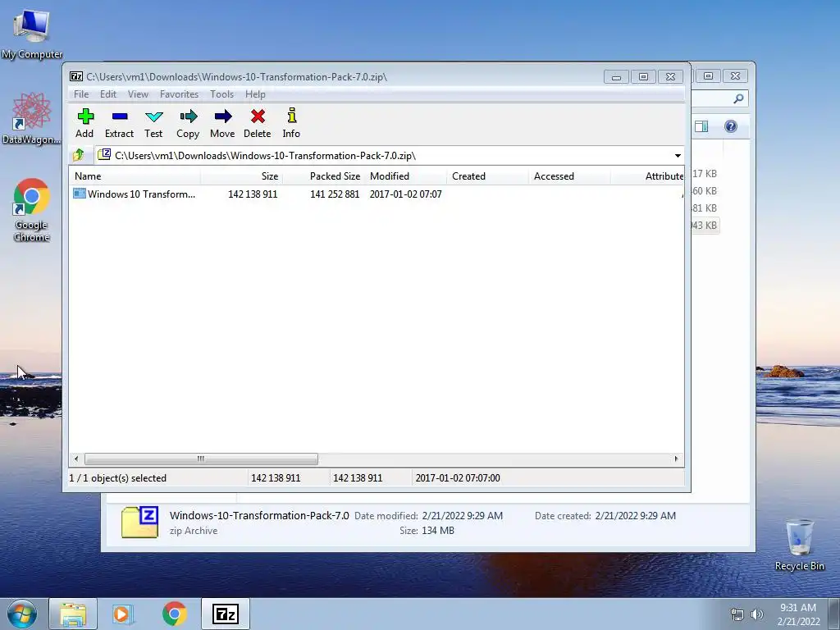The width and height of the screenshot is (840, 630).
Task: Open the Favorites menu
Action: pyautogui.click(x=179, y=94)
